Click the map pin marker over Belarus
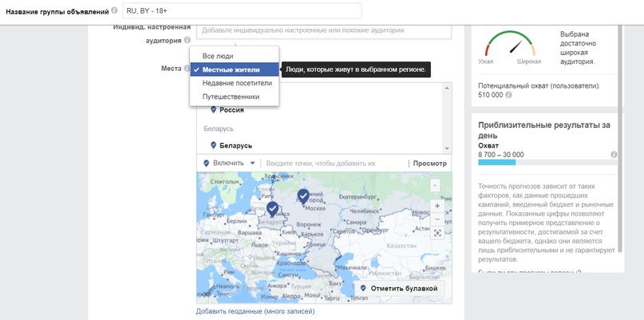644x320 pixels. (272, 209)
